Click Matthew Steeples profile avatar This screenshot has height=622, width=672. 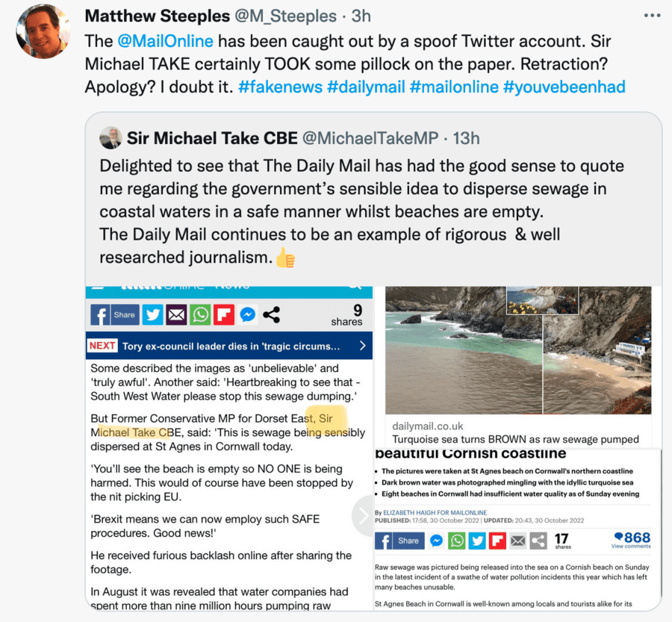(43, 31)
